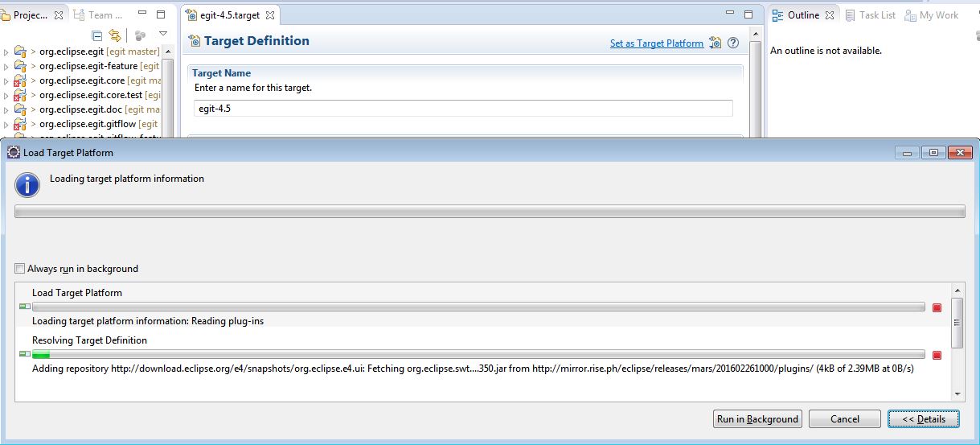
Task: Click Load Target Platform job progress bar
Action: tap(478, 307)
